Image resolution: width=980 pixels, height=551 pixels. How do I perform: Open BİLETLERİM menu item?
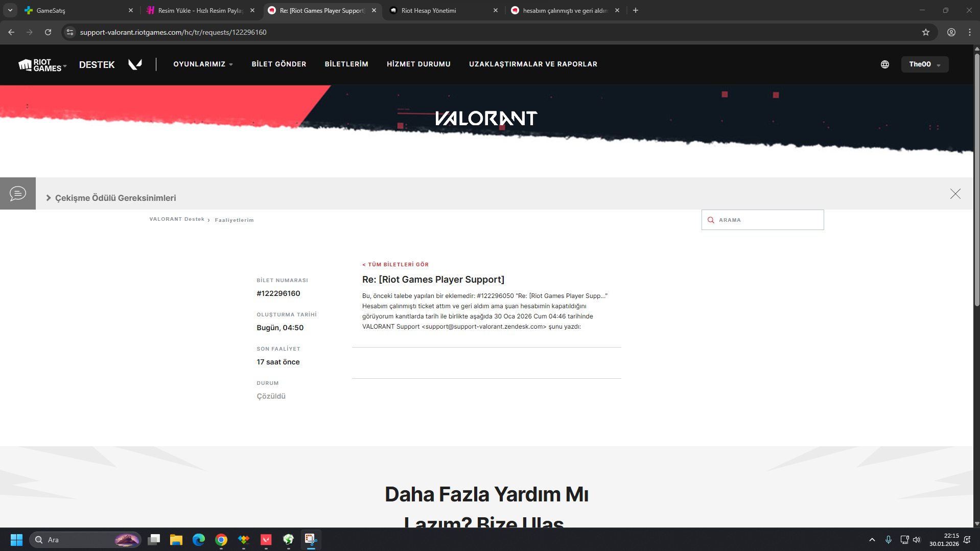pos(346,64)
